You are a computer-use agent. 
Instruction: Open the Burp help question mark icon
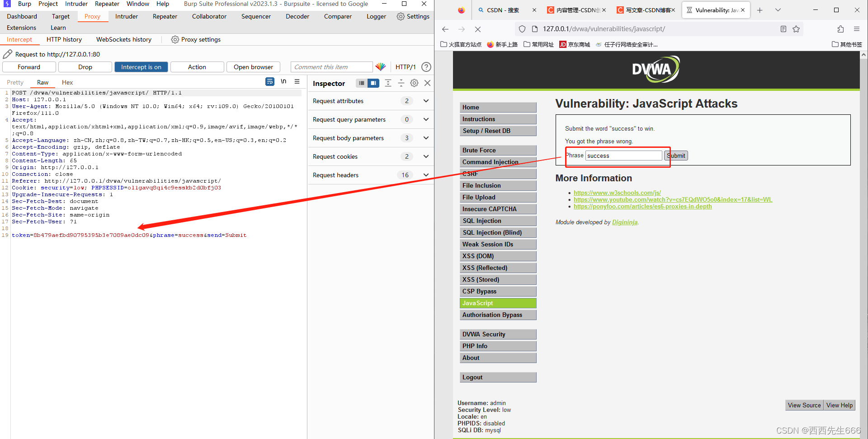[x=426, y=67]
